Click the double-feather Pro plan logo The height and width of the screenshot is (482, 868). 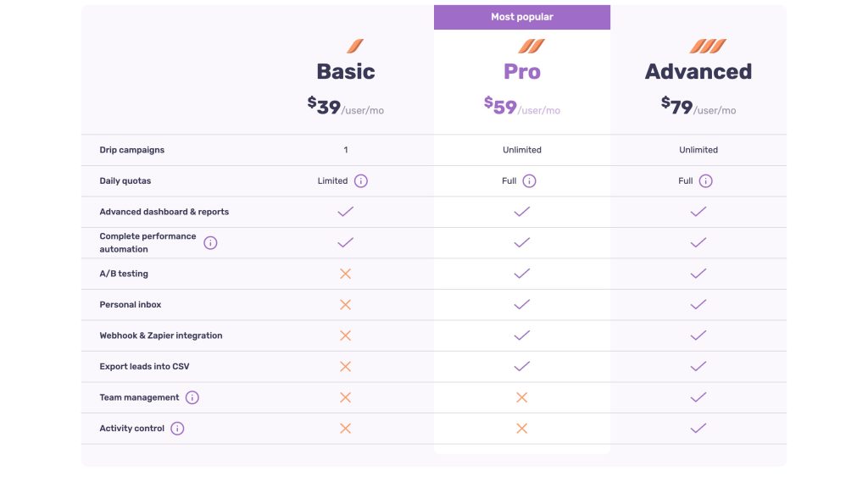click(531, 46)
